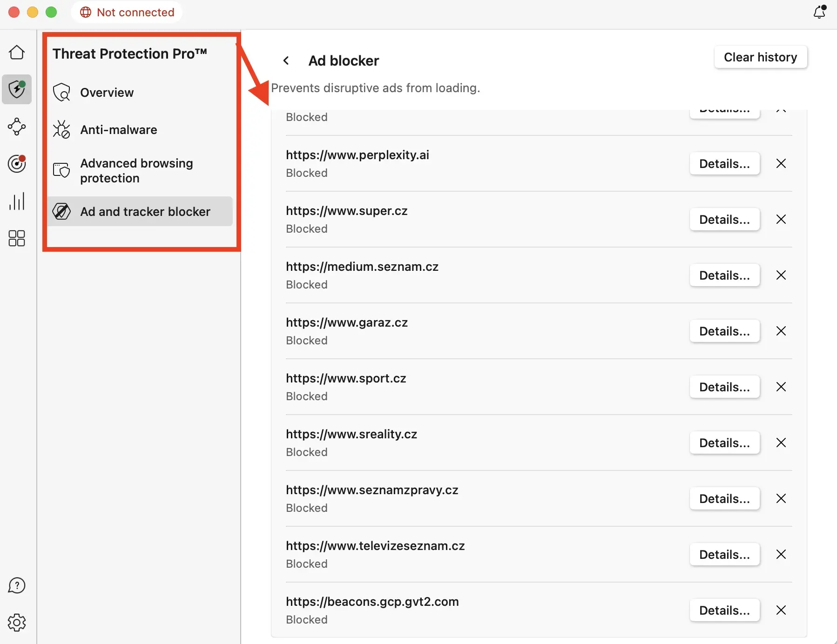
Task: Open Details for www.perplexity.ai
Action: pyautogui.click(x=724, y=163)
